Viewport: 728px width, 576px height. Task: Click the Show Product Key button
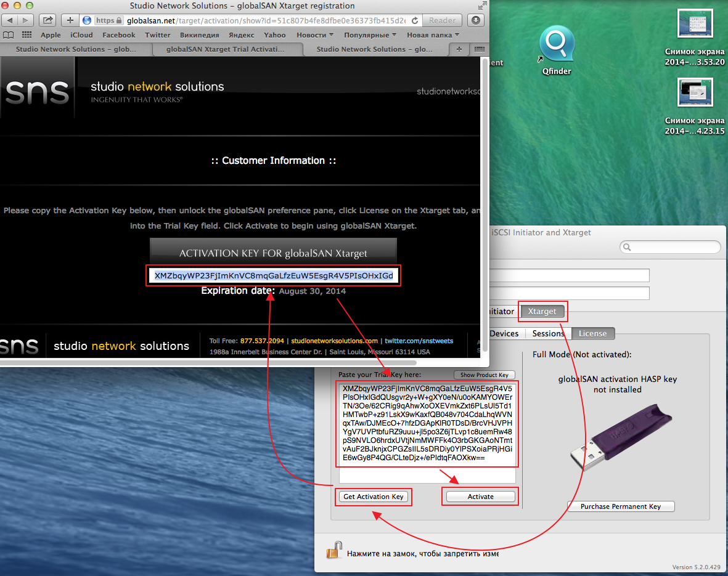click(x=485, y=375)
